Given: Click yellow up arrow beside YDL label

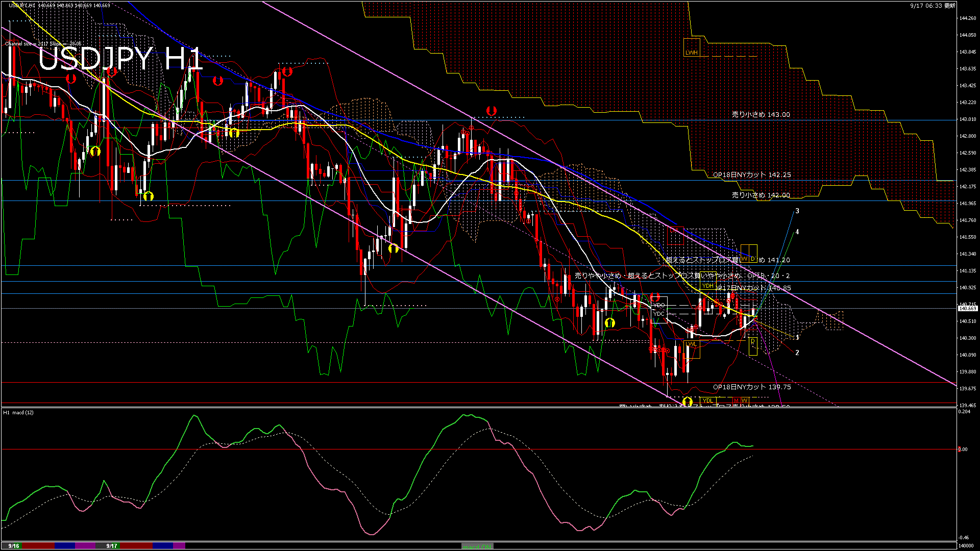Looking at the screenshot, I should [x=688, y=402].
